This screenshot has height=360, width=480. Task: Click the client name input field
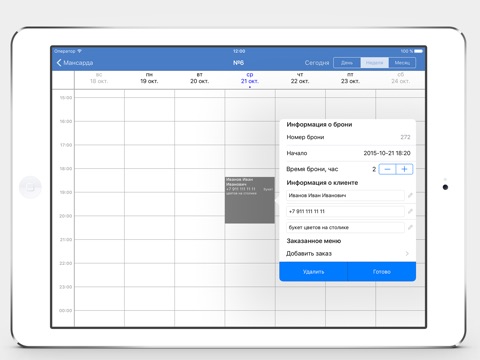tap(345, 195)
